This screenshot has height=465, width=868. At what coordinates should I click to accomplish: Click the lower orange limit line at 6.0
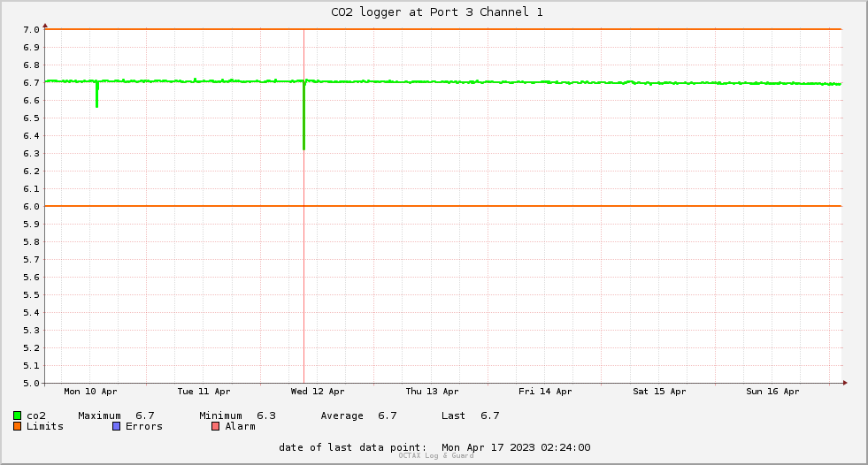(x=443, y=206)
